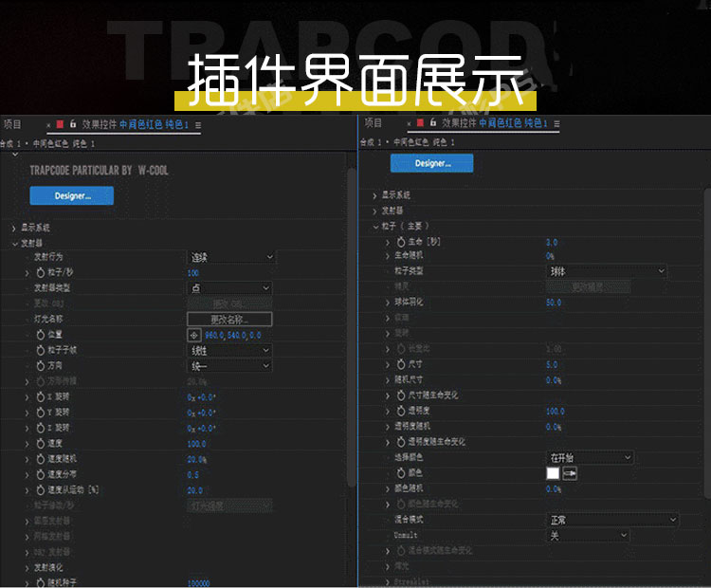This screenshot has width=711, height=588.
Task: Expand 显示系统 group in left panel
Action: (13, 229)
